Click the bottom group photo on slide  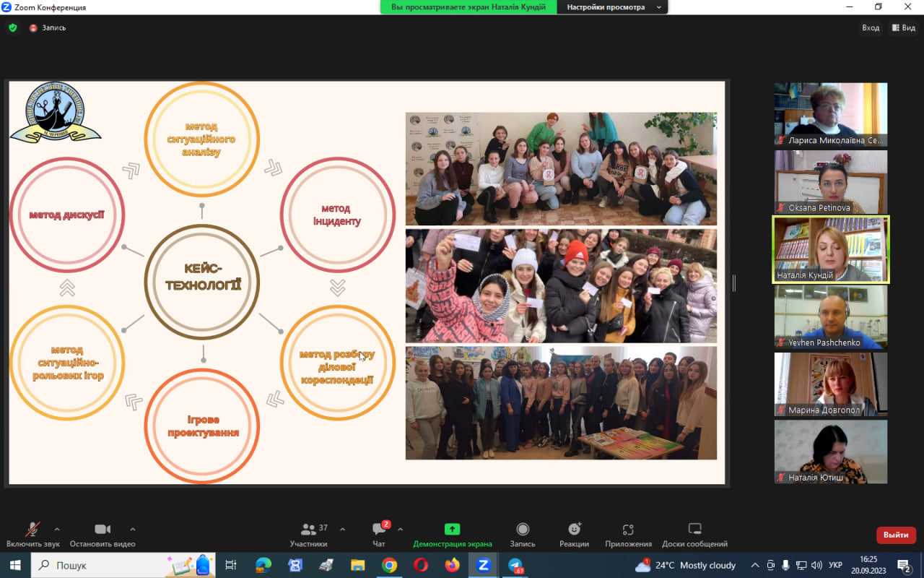pos(561,403)
